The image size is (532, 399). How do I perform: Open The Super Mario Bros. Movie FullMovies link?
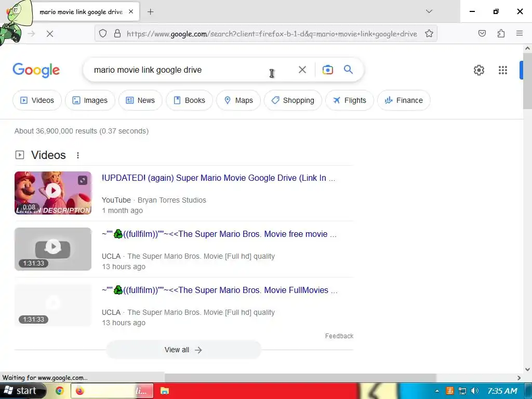(220, 290)
